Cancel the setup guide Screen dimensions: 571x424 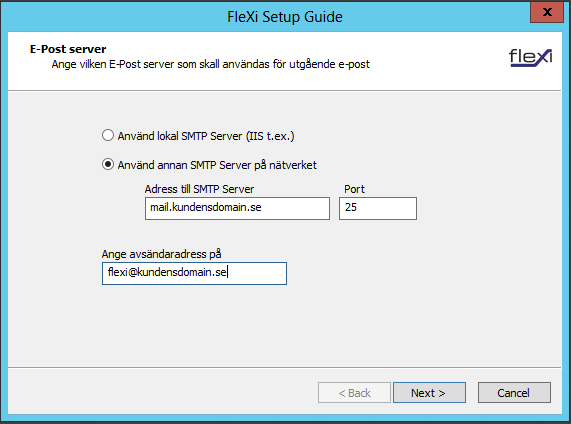[x=514, y=393]
